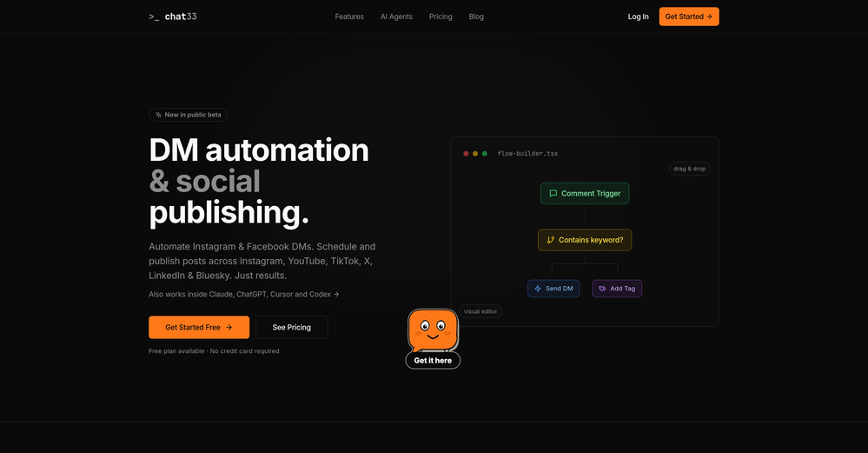Open the Pricing nav link
The height and width of the screenshot is (453, 868).
tap(441, 17)
